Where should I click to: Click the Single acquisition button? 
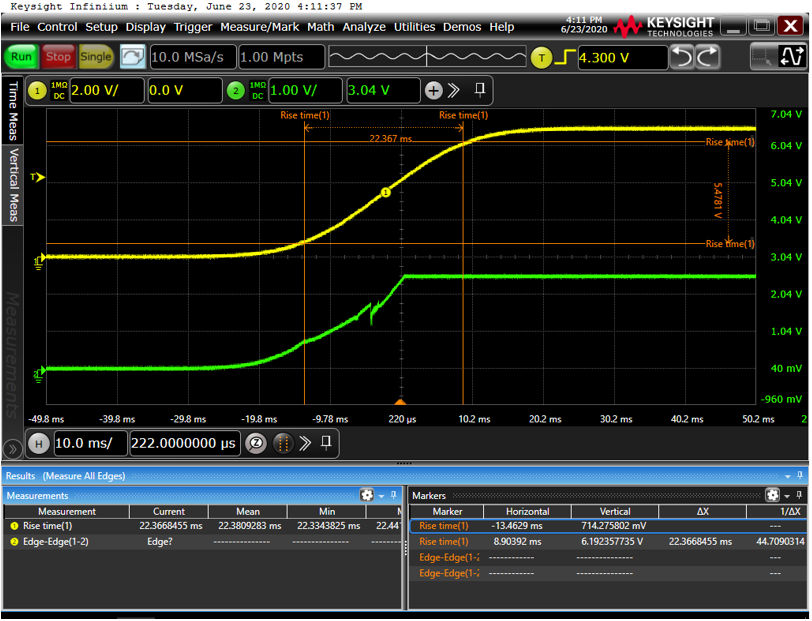point(96,57)
